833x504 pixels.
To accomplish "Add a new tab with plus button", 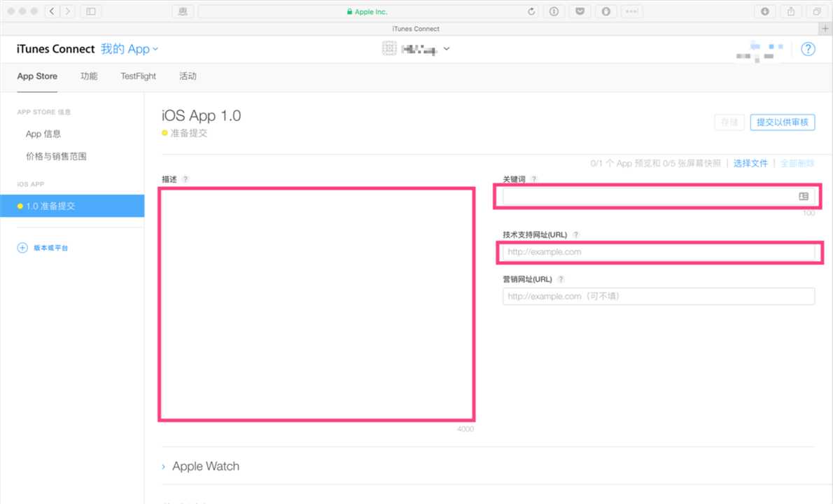I will point(825,29).
